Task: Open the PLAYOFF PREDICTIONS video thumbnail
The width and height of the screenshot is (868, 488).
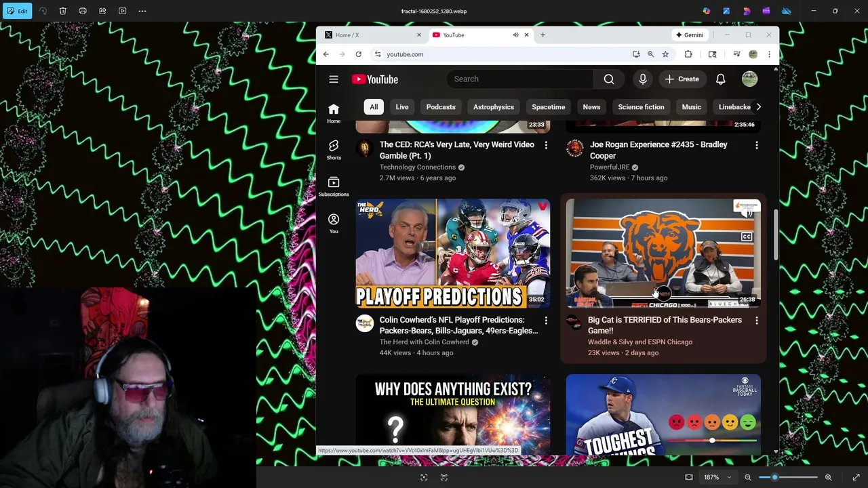Action: pyautogui.click(x=453, y=253)
